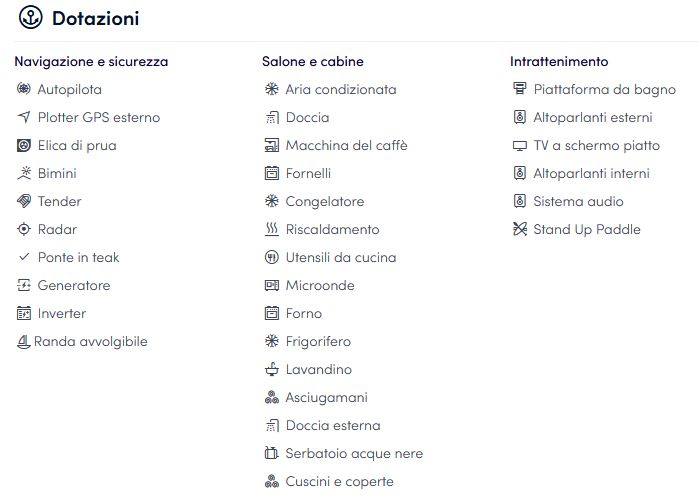
Task: Click the Ponte in teak checkmark
Action: (24, 257)
